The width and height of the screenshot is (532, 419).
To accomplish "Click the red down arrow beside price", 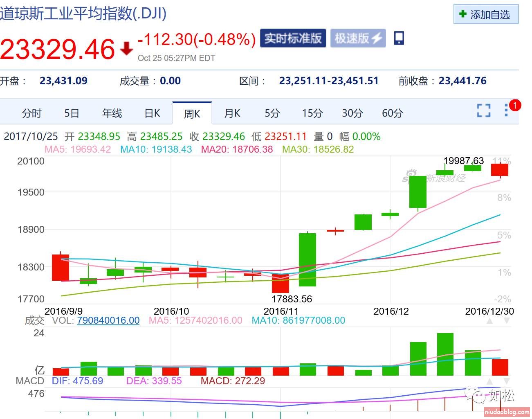I will 126,48.
